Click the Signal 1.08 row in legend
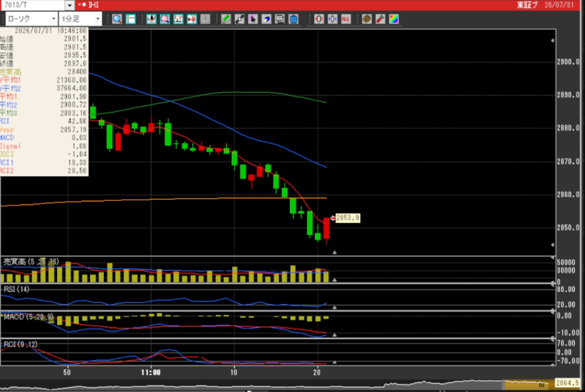Image resolution: width=585 pixels, height=392 pixels. tap(43, 146)
